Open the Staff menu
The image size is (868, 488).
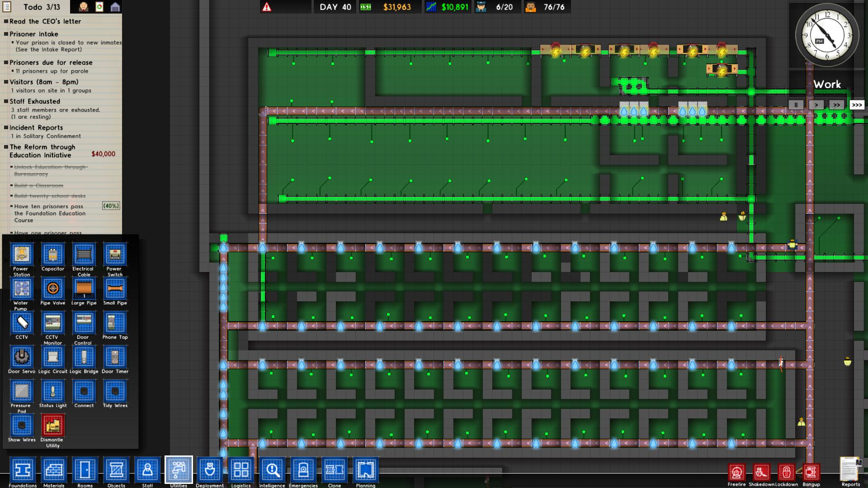pos(147,470)
